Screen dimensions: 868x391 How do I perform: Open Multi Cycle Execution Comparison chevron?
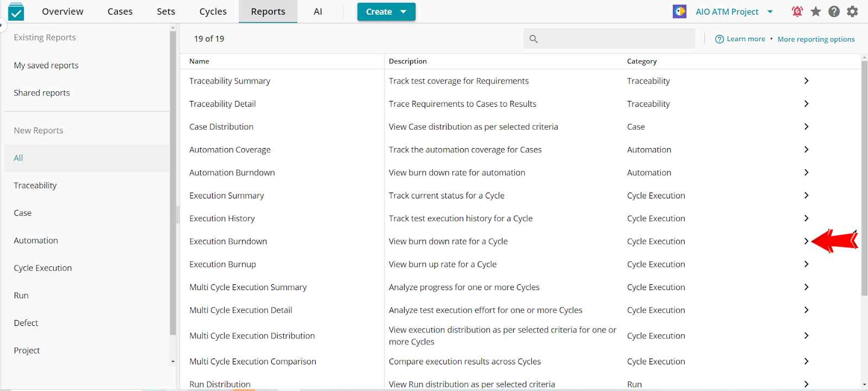pyautogui.click(x=806, y=361)
